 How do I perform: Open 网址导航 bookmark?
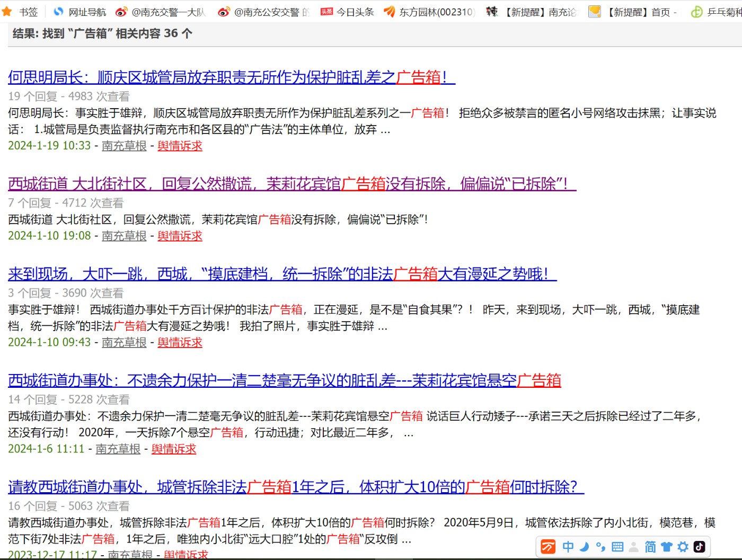coord(80,12)
